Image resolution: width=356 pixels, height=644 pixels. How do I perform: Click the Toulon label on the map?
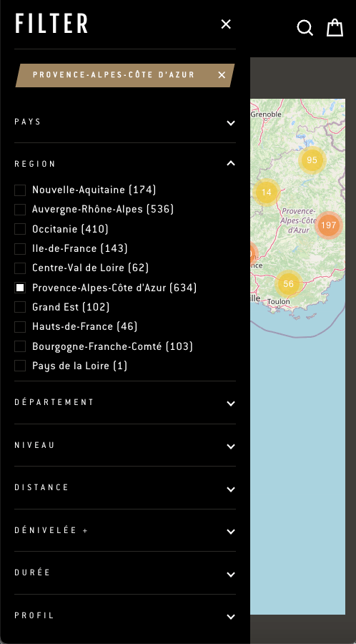[279, 301]
